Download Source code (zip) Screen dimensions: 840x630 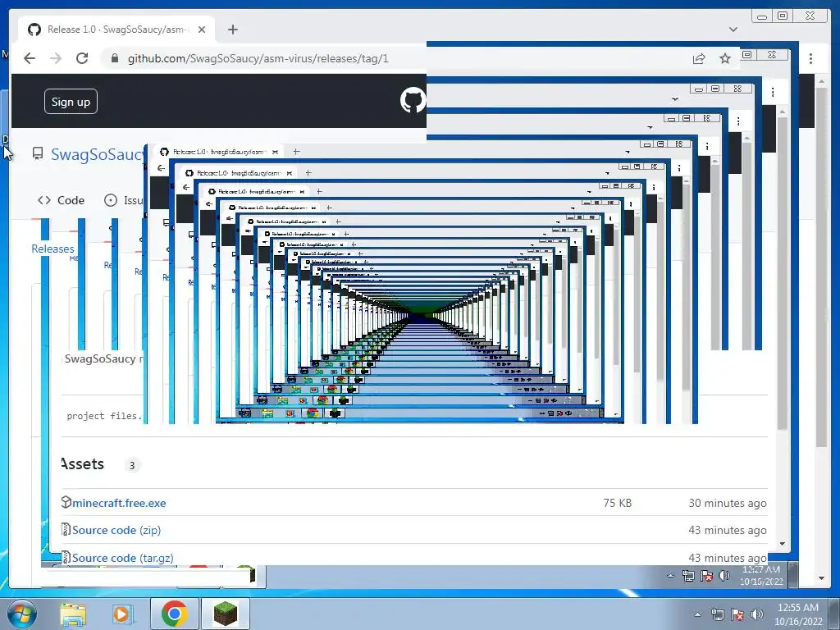pyautogui.click(x=116, y=530)
